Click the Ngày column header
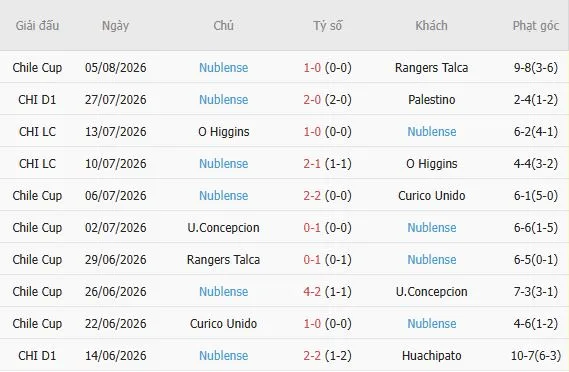569x372 pixels. tap(115, 25)
